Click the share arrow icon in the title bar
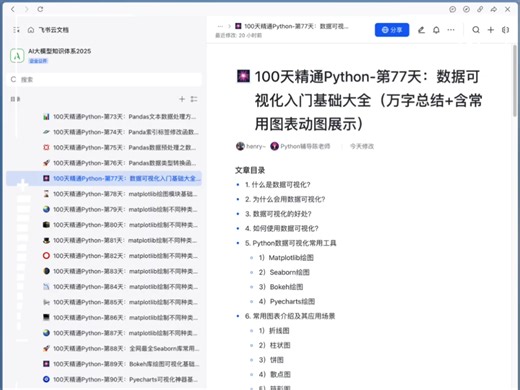The image size is (520, 390). coord(494,9)
